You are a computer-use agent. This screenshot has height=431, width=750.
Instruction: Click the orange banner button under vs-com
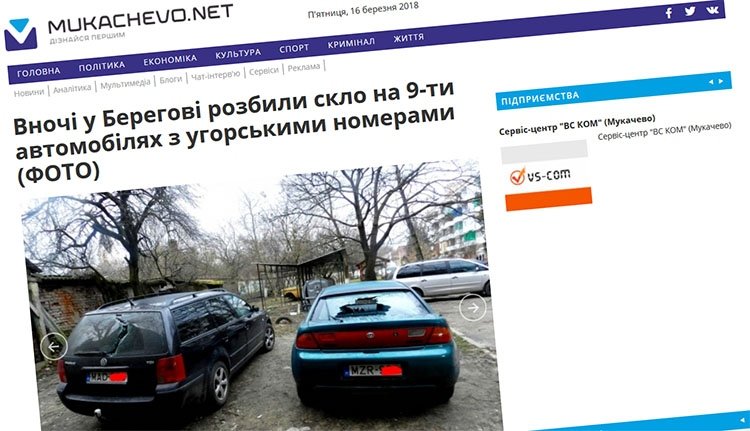click(x=549, y=199)
